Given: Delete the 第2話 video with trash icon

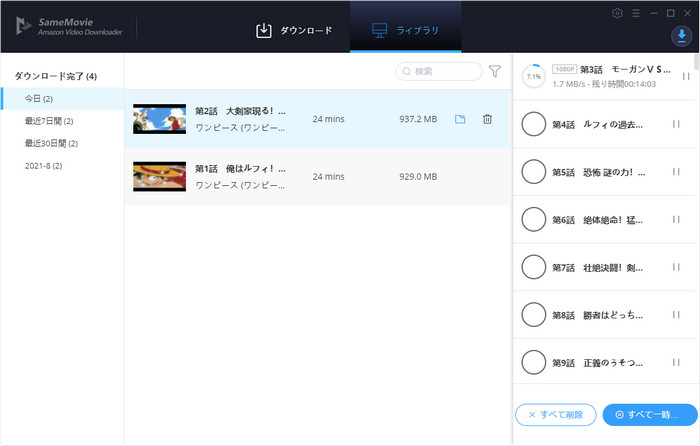Looking at the screenshot, I should click(488, 119).
